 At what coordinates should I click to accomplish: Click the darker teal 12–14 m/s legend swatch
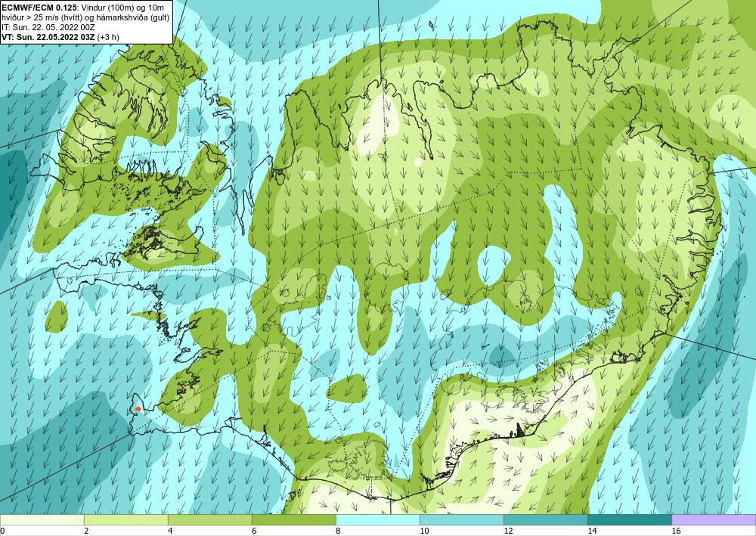[x=545, y=519]
